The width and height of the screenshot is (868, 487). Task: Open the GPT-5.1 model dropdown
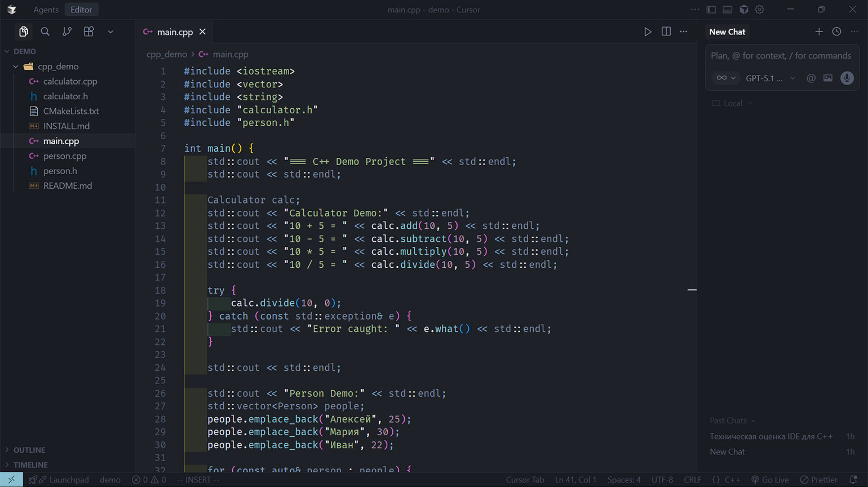pos(770,78)
